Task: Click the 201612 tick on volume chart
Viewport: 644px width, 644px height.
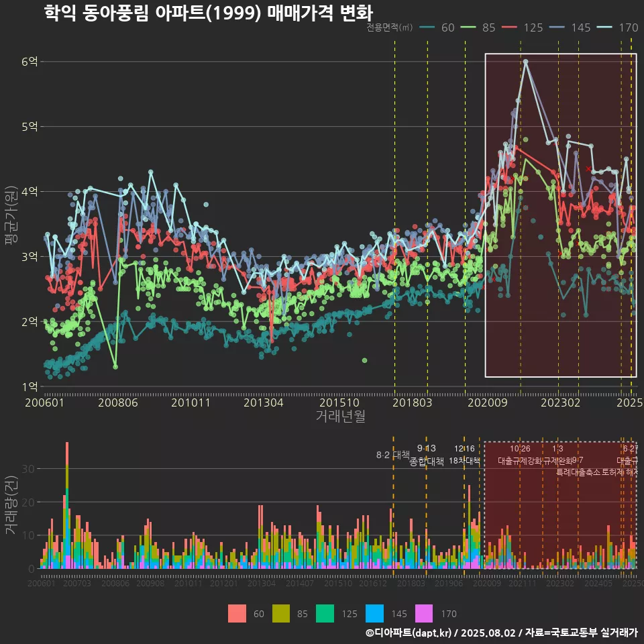Action: [373, 583]
